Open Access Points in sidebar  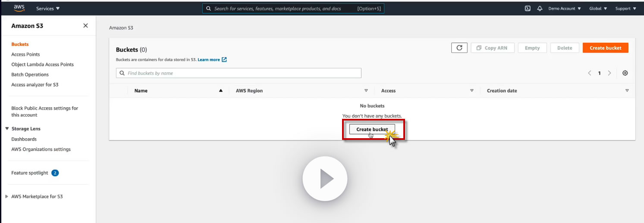tap(25, 54)
